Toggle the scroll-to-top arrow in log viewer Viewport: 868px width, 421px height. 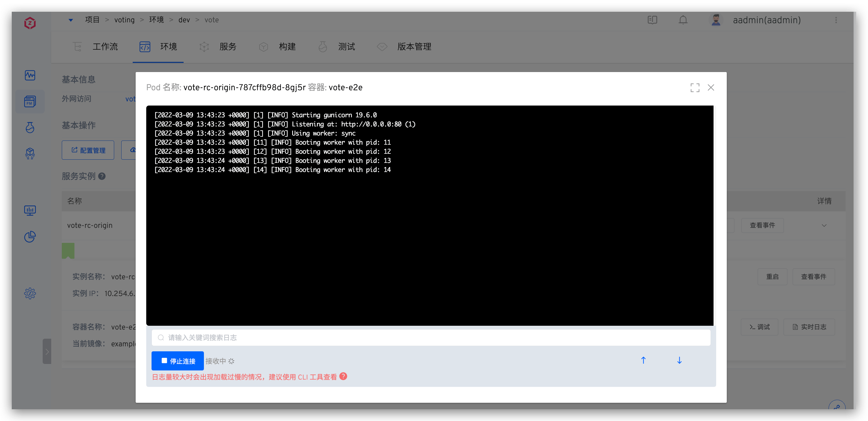pos(643,360)
